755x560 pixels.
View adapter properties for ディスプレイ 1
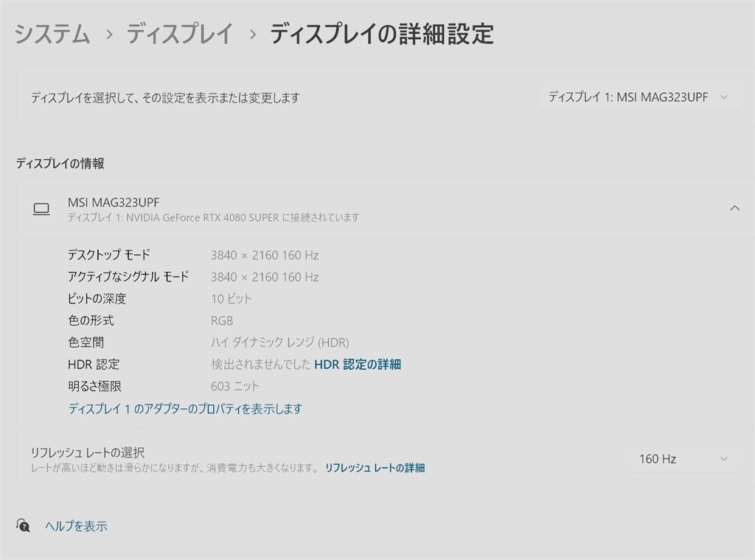(x=184, y=408)
